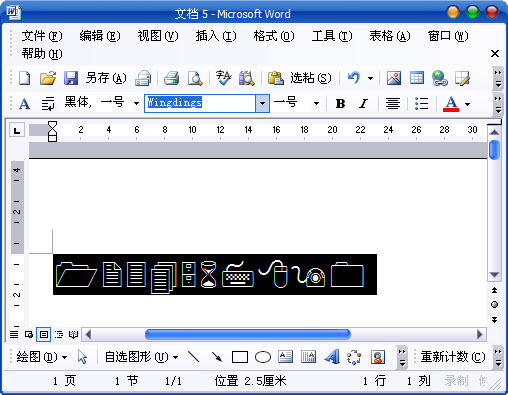Screen dimensions: 508x395
Task: Undo last action arrow icon
Action: tap(354, 78)
